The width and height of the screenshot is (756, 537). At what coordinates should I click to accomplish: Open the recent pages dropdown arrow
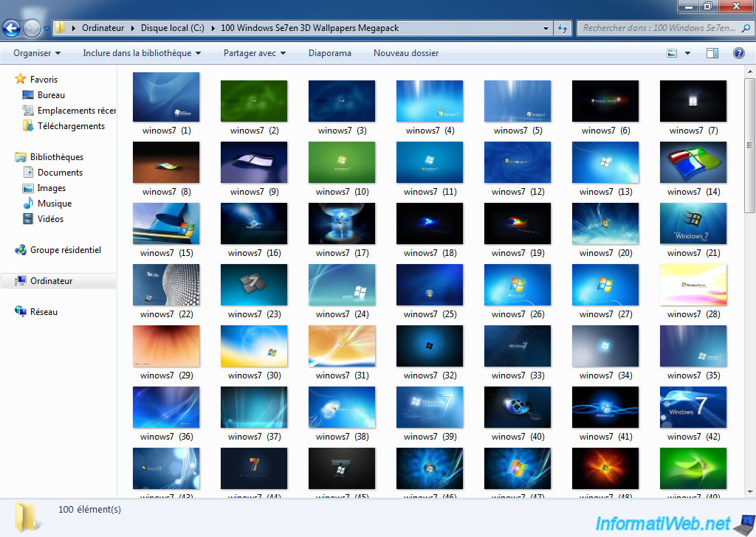click(x=47, y=29)
